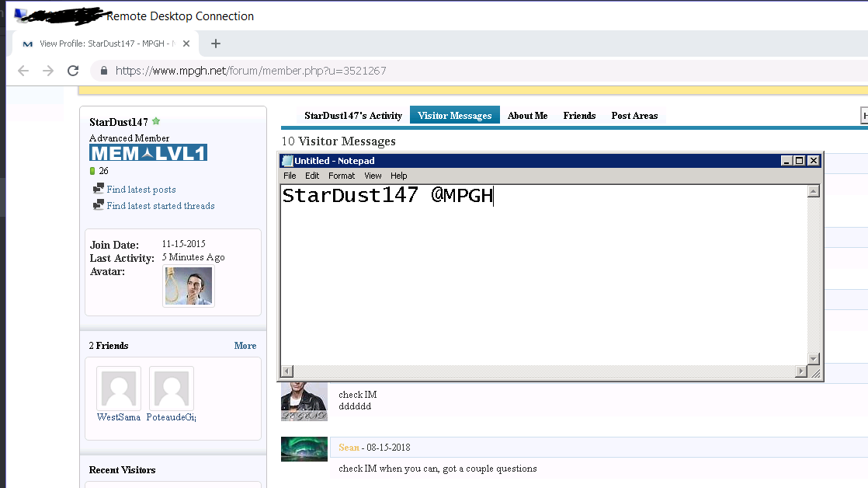
Task: Open Notepad Help menu
Action: (398, 176)
